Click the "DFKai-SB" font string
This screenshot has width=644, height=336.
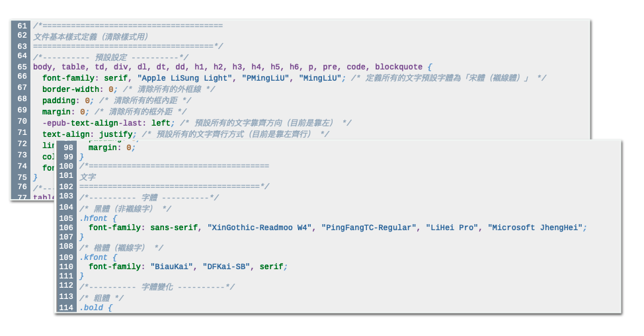(x=226, y=267)
